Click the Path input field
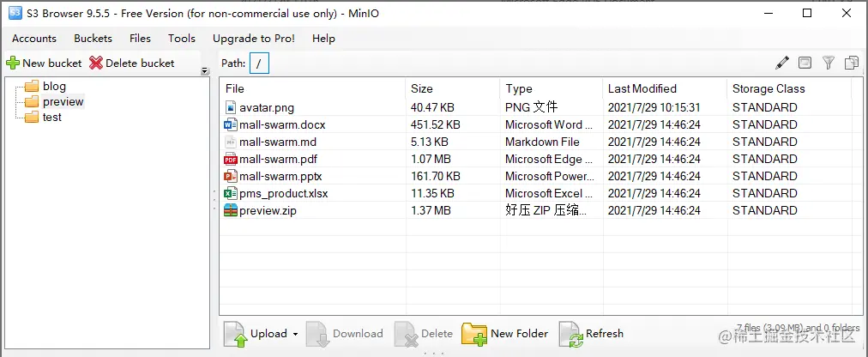868x357 pixels. pyautogui.click(x=259, y=64)
